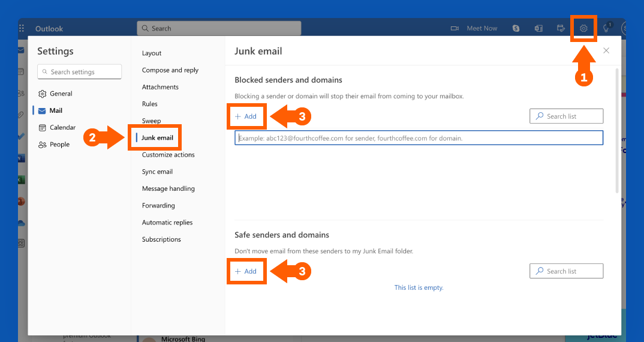The width and height of the screenshot is (644, 342).
Task: Open the tips lightbulb icon
Action: [x=606, y=28]
